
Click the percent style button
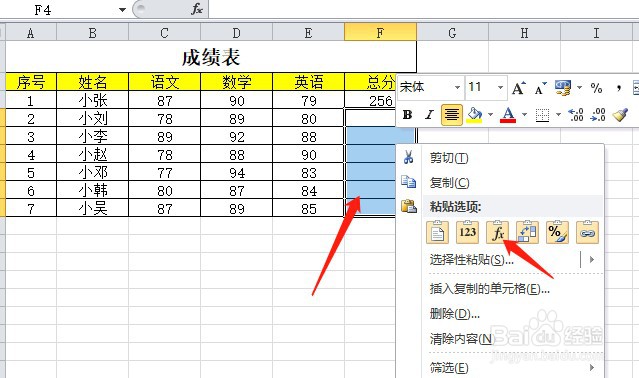click(596, 88)
